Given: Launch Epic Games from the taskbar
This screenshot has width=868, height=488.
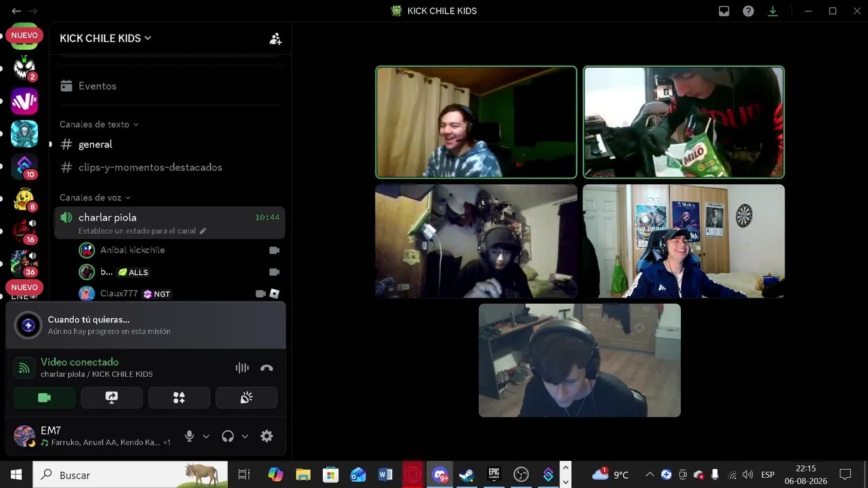Looking at the screenshot, I should click(x=494, y=474).
